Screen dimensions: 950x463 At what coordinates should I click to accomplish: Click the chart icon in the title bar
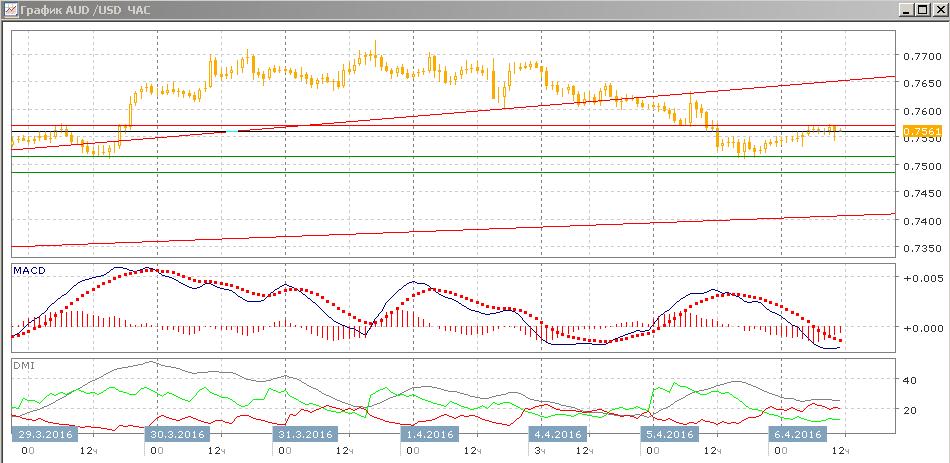click(10, 10)
